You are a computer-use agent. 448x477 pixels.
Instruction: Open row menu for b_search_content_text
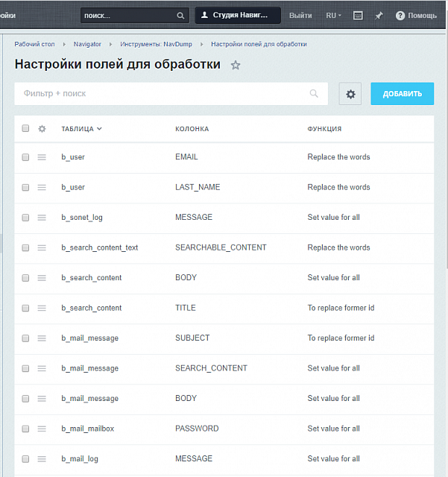(x=42, y=247)
